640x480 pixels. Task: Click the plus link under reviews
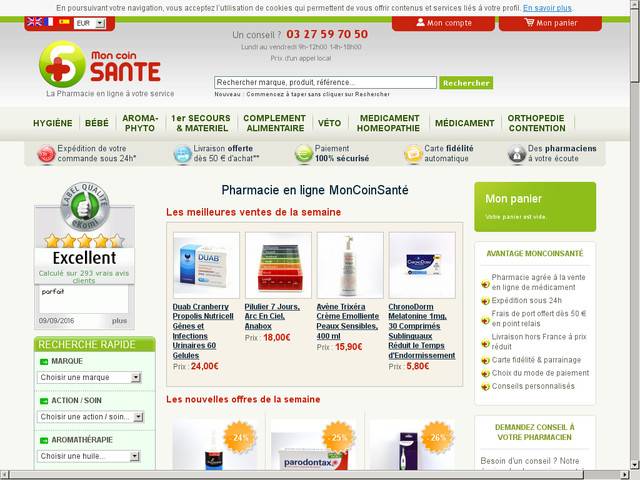coord(119,321)
